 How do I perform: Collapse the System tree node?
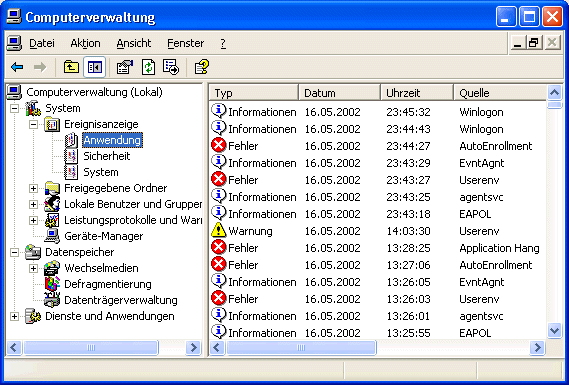(14, 108)
